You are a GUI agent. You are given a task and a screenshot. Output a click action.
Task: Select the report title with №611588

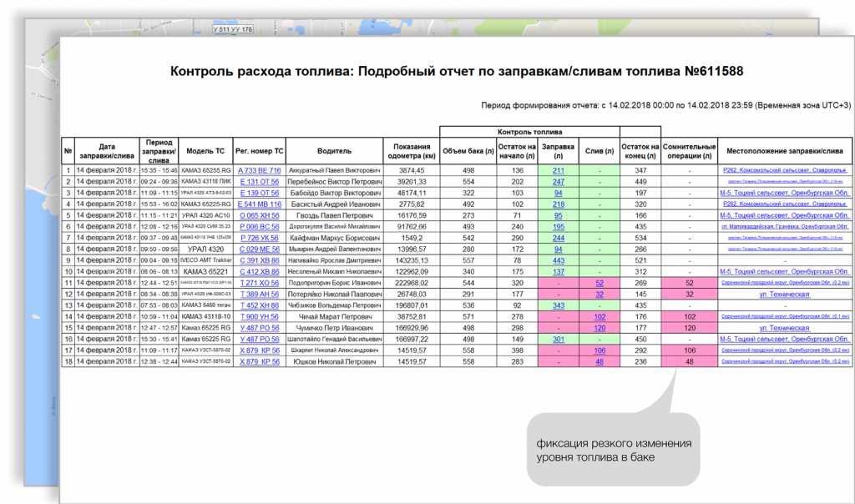tap(457, 72)
